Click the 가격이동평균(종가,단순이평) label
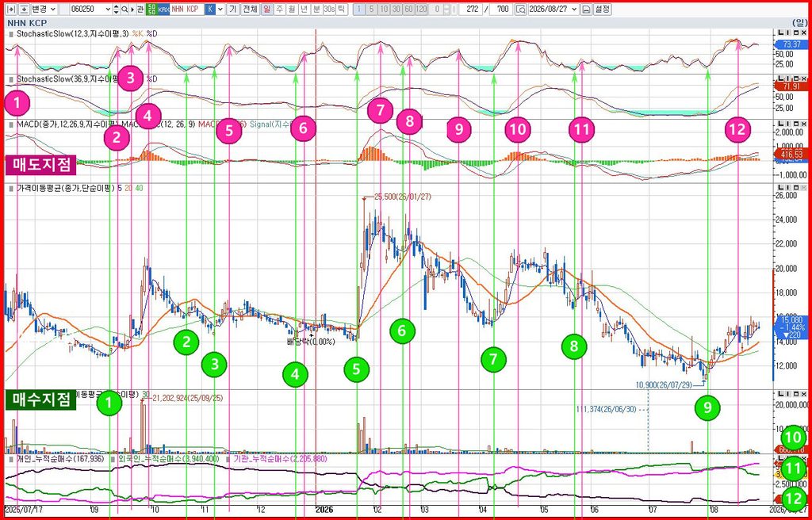 coord(65,188)
